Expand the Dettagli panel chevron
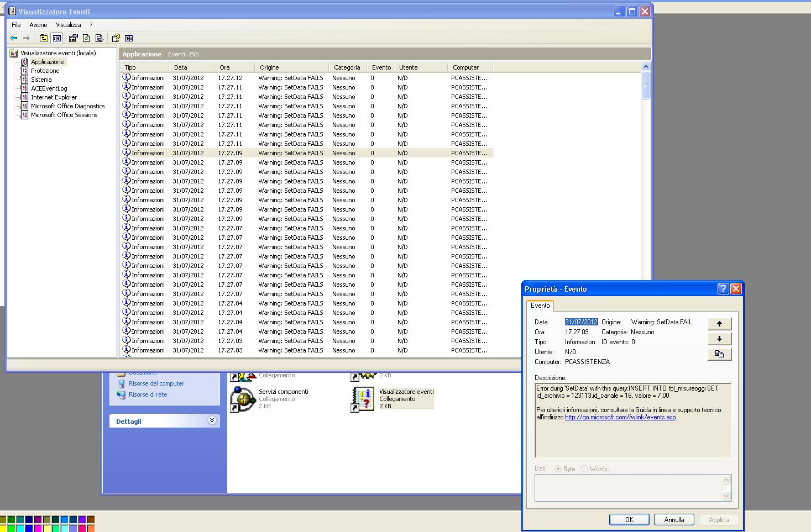Screen dimensions: 811x532 point(212,420)
